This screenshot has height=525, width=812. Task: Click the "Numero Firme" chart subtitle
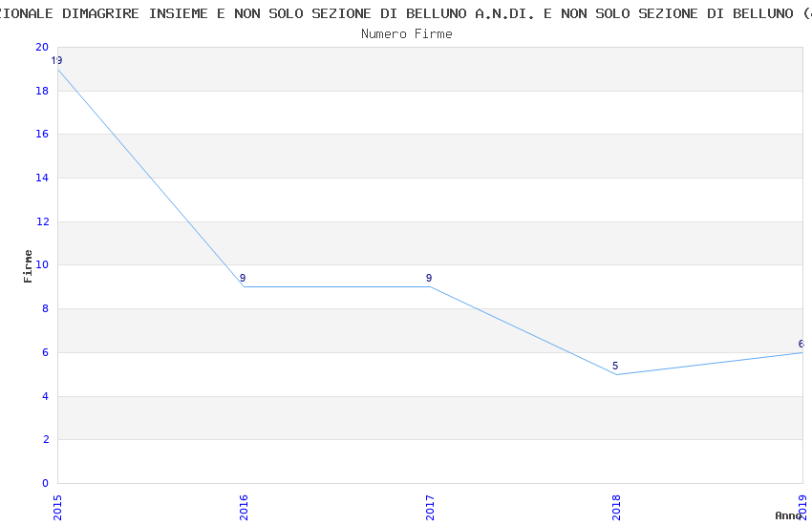tap(406, 34)
